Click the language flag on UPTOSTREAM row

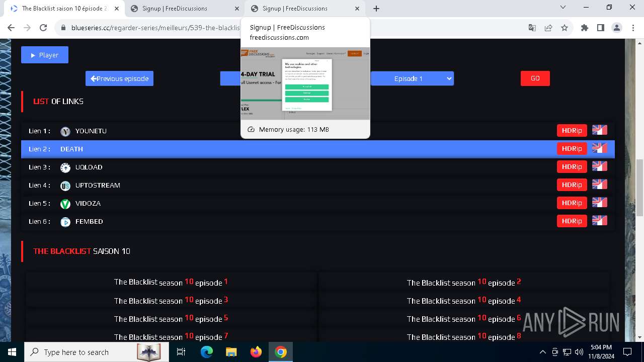600,185
